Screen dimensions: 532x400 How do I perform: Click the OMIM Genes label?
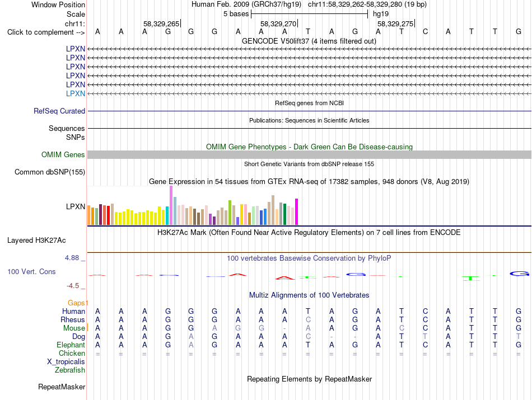pos(63,154)
